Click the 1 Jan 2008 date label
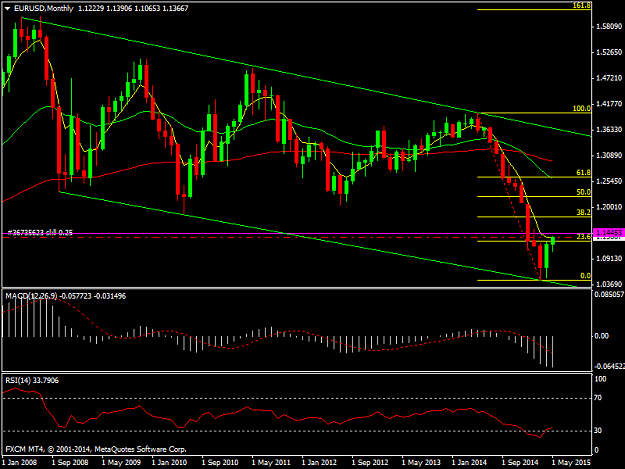This screenshot has height=469, width=625. 19,463
